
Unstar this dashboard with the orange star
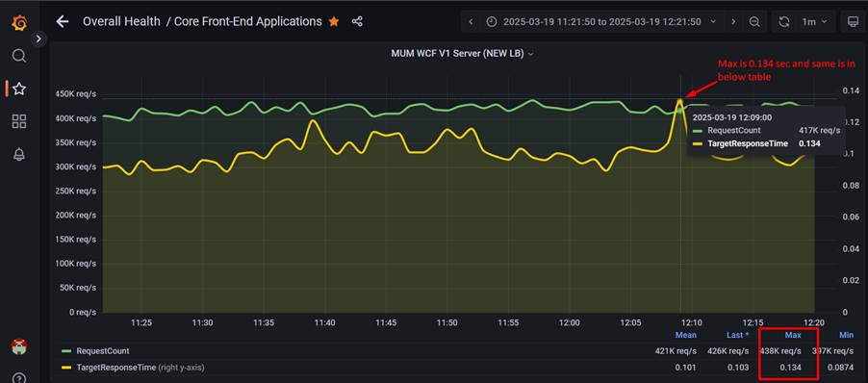[334, 21]
